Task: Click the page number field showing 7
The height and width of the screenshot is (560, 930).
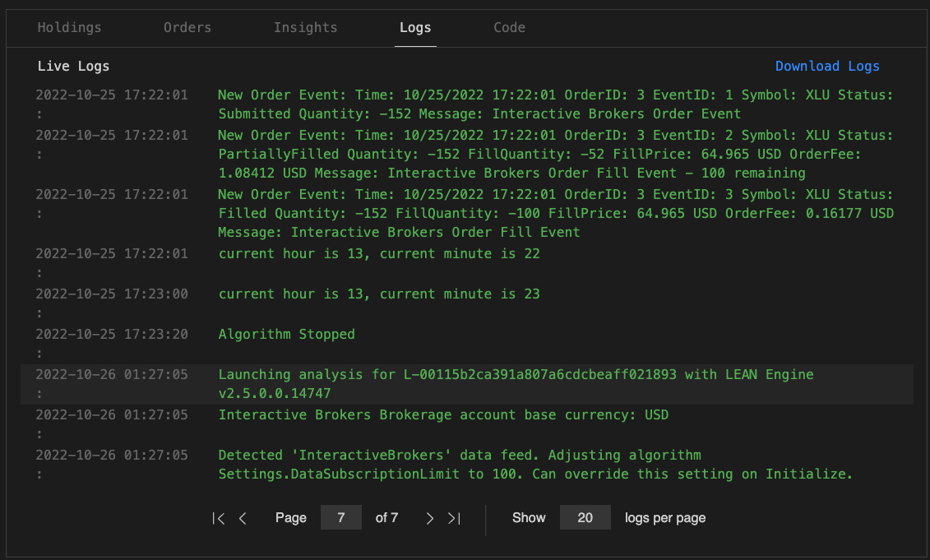Action: pos(340,518)
